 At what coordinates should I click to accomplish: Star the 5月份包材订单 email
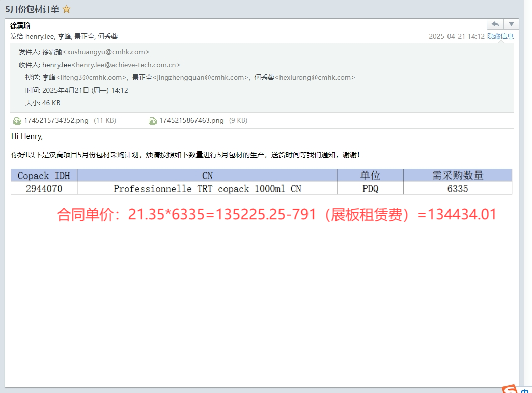pos(67,9)
